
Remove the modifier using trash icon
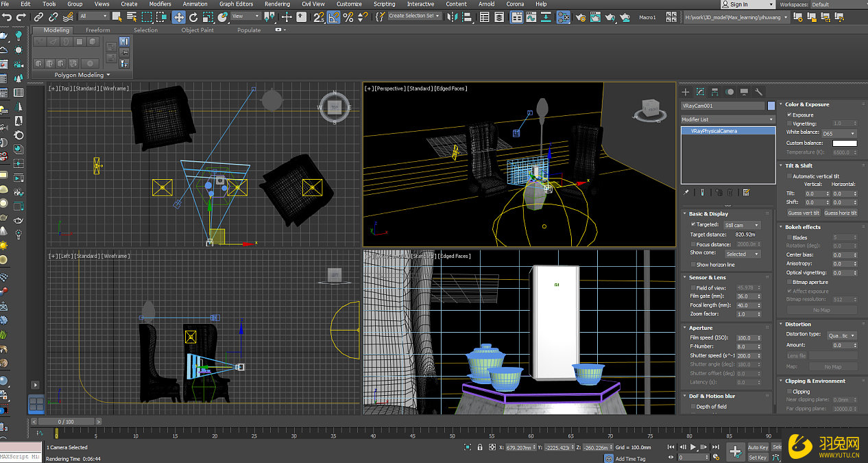730,192
